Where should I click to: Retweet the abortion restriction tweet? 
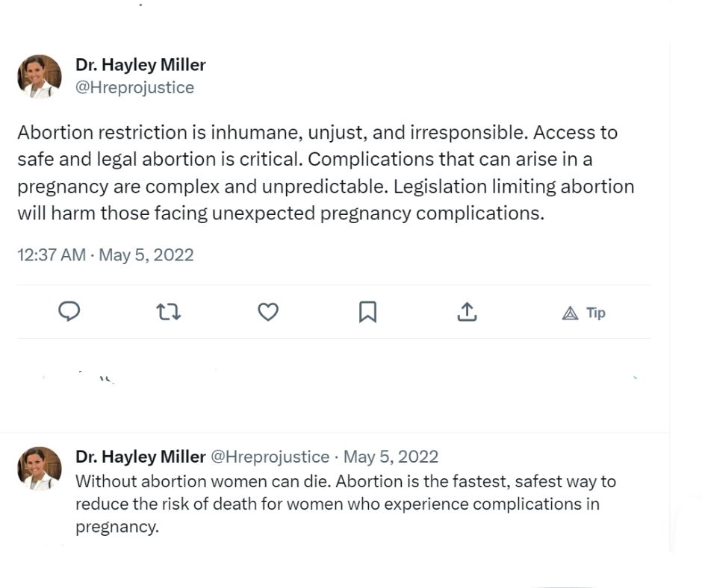[x=169, y=312]
